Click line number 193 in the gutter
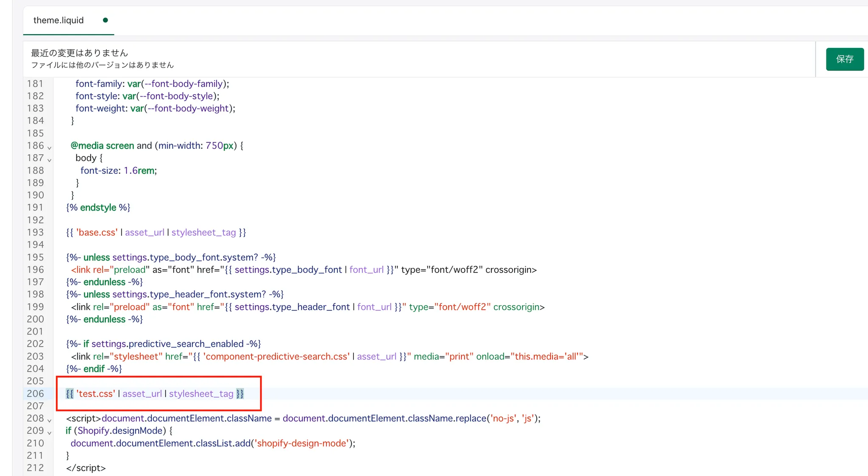This screenshot has width=868, height=476. [x=35, y=232]
